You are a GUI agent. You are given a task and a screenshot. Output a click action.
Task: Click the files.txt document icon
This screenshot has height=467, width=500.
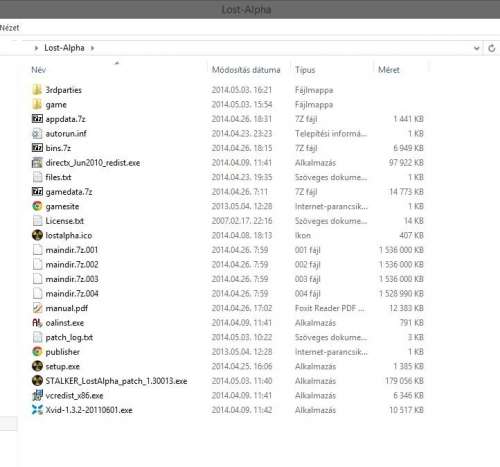click(37, 177)
